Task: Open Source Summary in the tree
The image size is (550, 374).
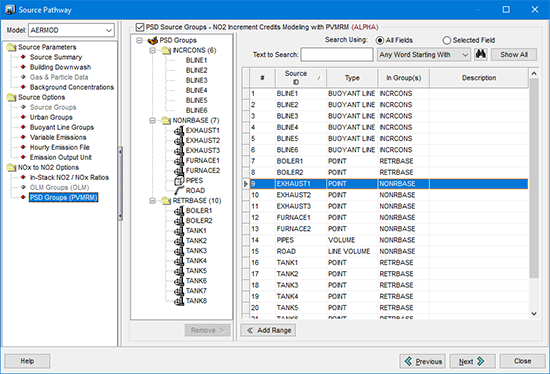Action: (x=56, y=57)
